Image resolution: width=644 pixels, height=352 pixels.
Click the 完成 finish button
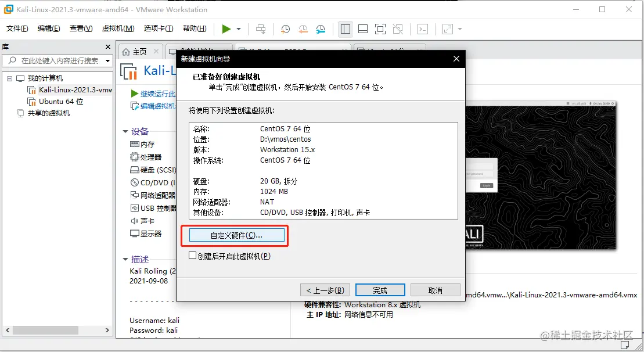[x=380, y=290]
